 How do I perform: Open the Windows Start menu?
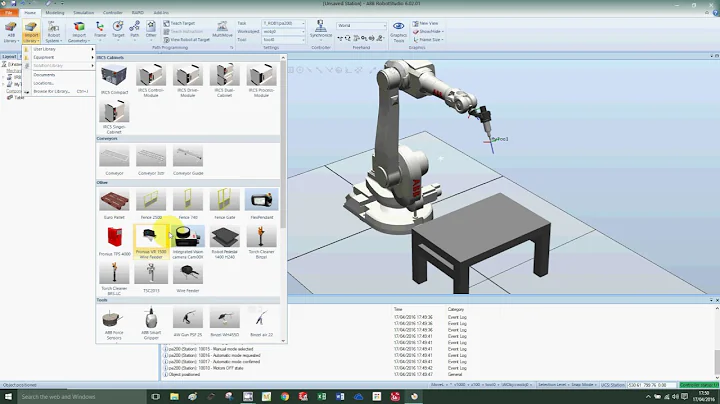8,397
